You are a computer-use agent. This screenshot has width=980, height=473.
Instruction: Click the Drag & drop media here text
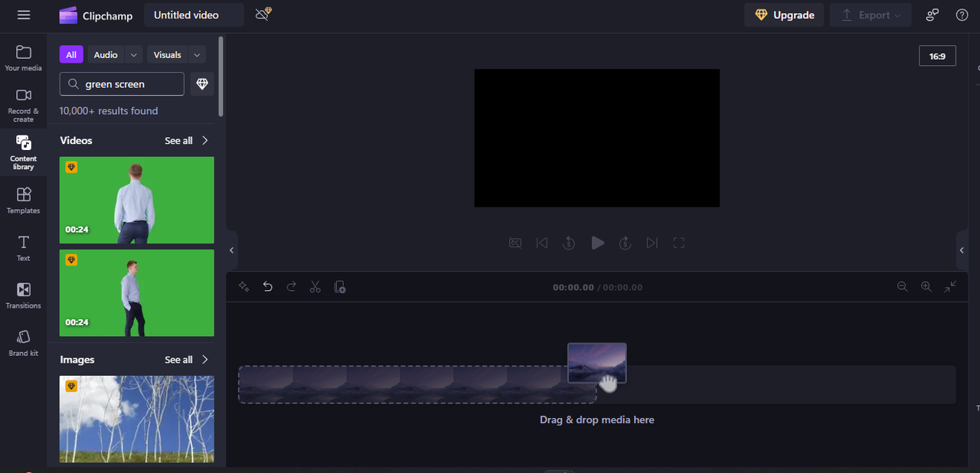pos(597,420)
